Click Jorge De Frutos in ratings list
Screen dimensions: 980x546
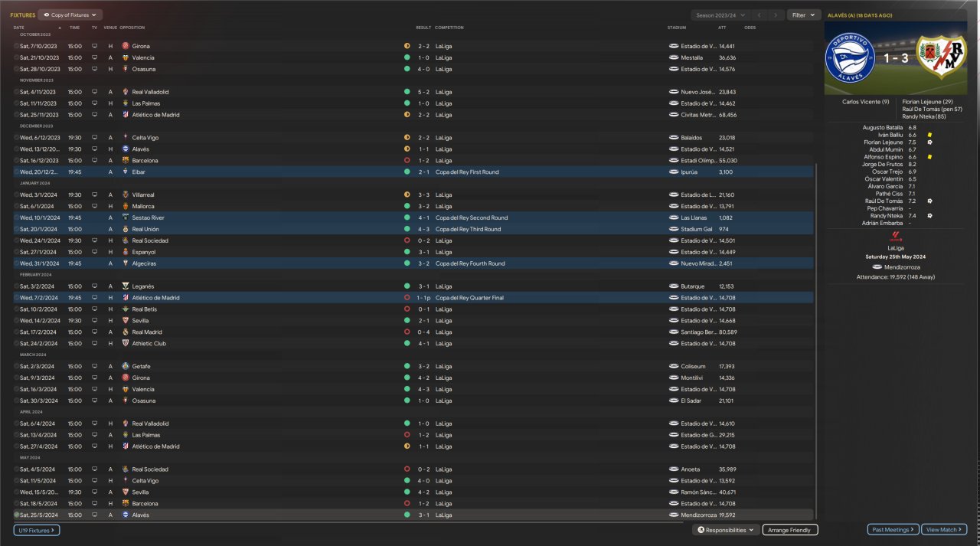[881, 165]
